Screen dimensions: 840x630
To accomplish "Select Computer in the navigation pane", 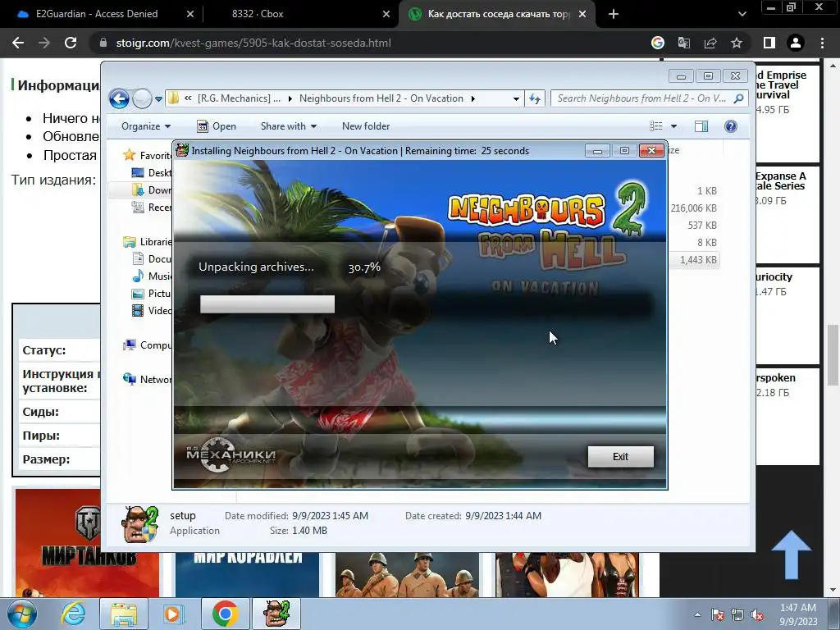I will [x=148, y=345].
